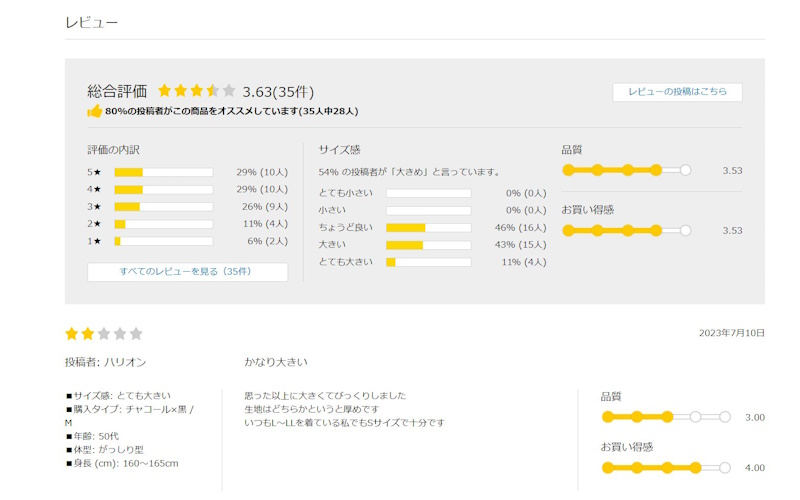Click the 5★ rating breakdown bar
This screenshot has height=500, width=800.
(163, 172)
